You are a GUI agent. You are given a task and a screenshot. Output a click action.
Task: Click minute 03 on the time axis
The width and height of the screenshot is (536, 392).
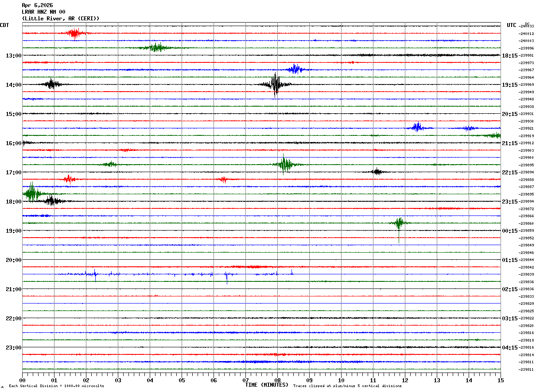pyautogui.click(x=118, y=380)
